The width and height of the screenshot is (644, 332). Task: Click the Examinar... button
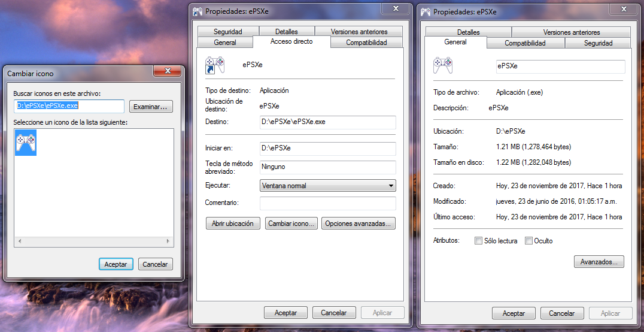pos(151,107)
